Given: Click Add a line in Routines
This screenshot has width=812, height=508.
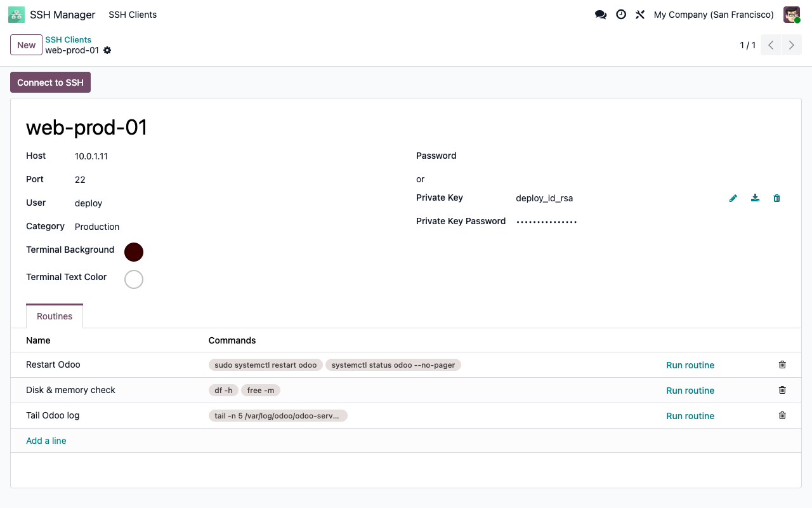Looking at the screenshot, I should click(46, 441).
